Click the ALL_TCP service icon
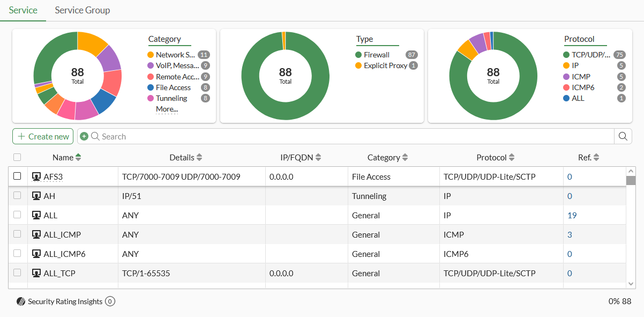 pos(36,273)
